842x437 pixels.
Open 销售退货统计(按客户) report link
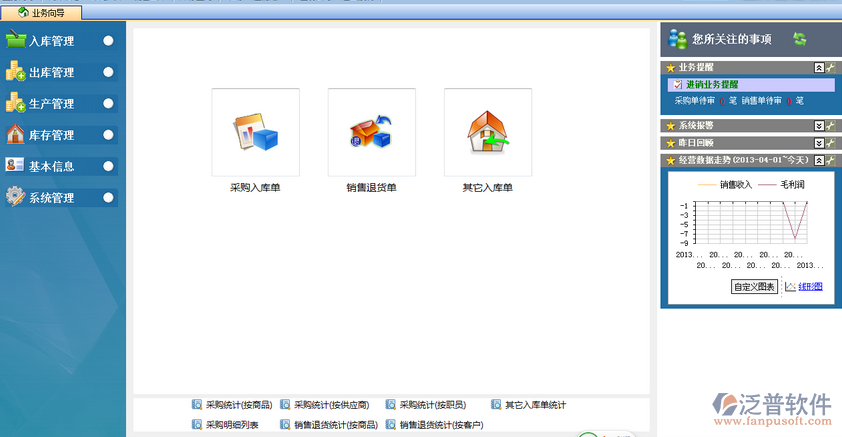point(441,425)
